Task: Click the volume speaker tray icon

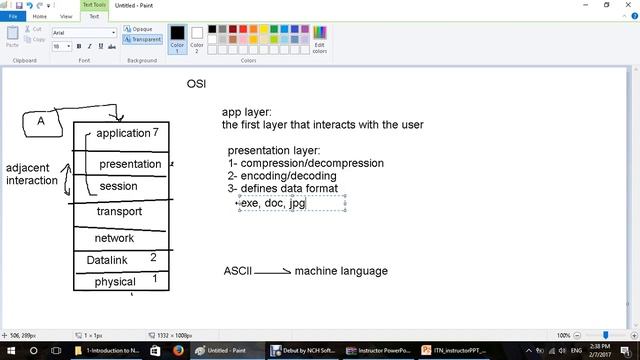Action: click(562, 351)
